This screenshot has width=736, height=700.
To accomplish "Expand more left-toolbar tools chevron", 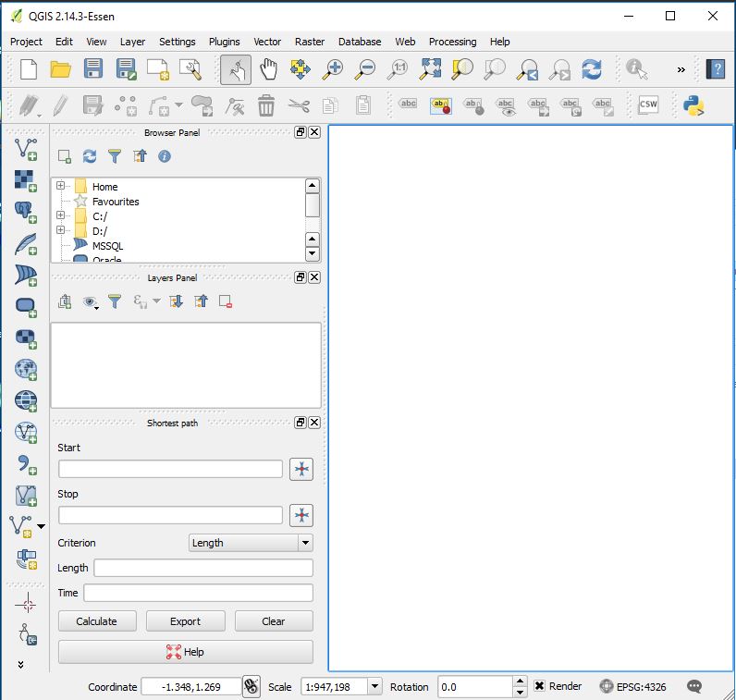I will [x=20, y=664].
